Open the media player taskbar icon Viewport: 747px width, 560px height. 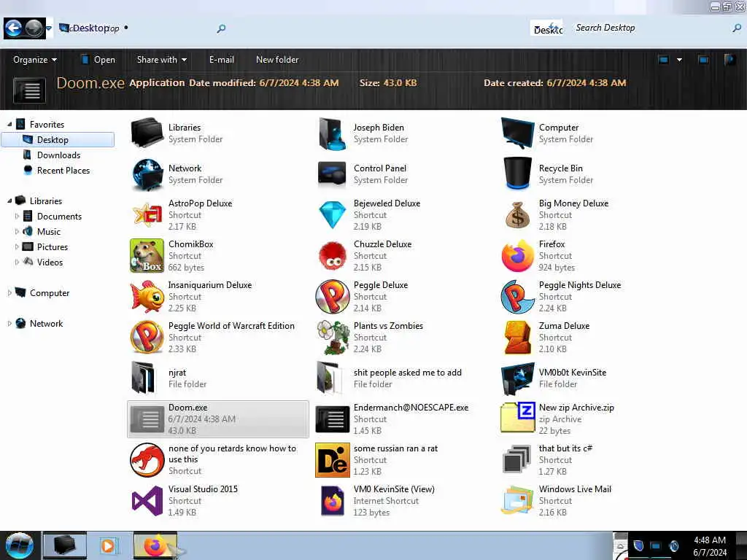pyautogui.click(x=109, y=545)
